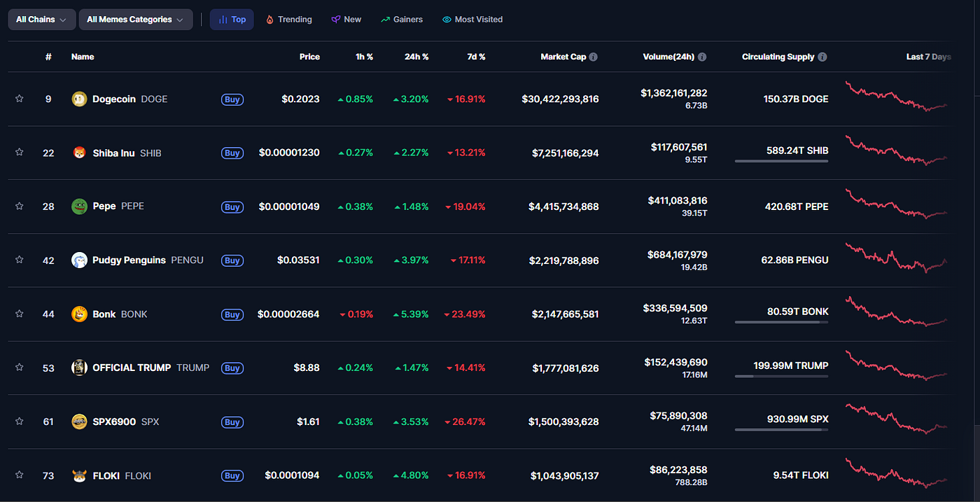The width and height of the screenshot is (980, 502).
Task: Click Buy button for OFFICIAL TRUMP
Action: (x=232, y=368)
